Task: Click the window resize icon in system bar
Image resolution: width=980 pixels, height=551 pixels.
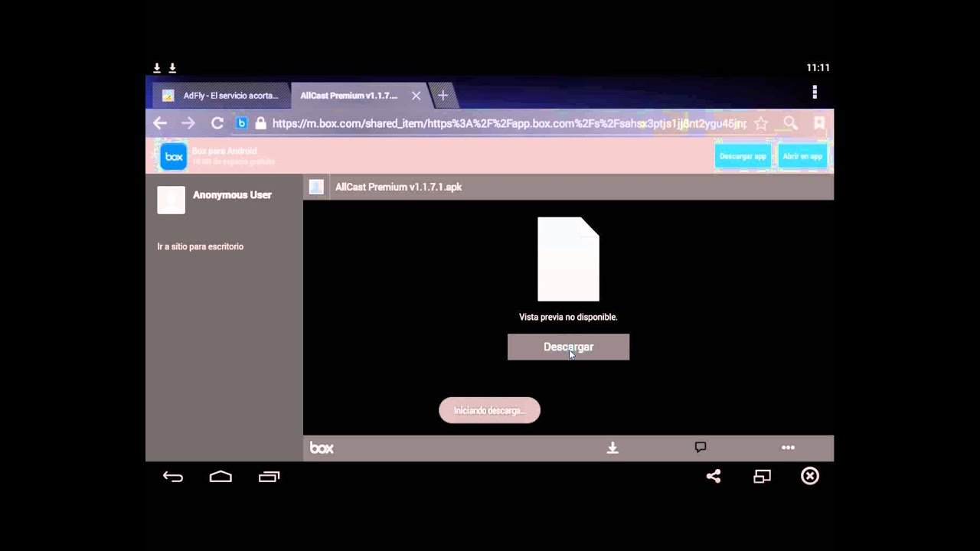Action: pyautogui.click(x=762, y=476)
